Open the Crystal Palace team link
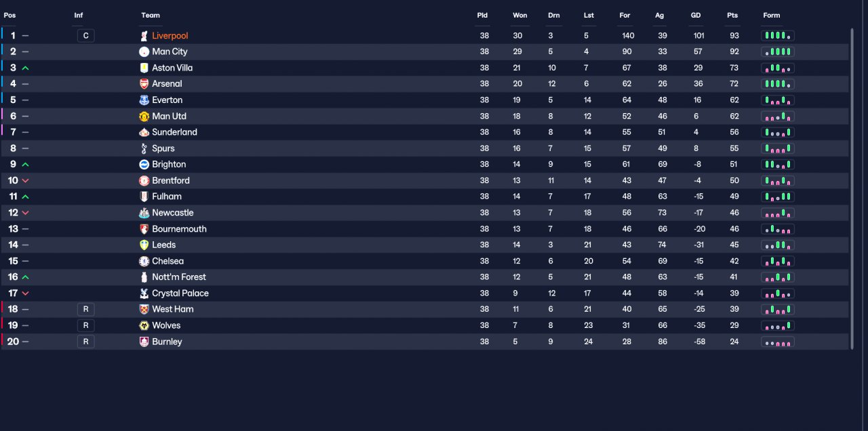This screenshot has height=431, width=868. [x=180, y=293]
